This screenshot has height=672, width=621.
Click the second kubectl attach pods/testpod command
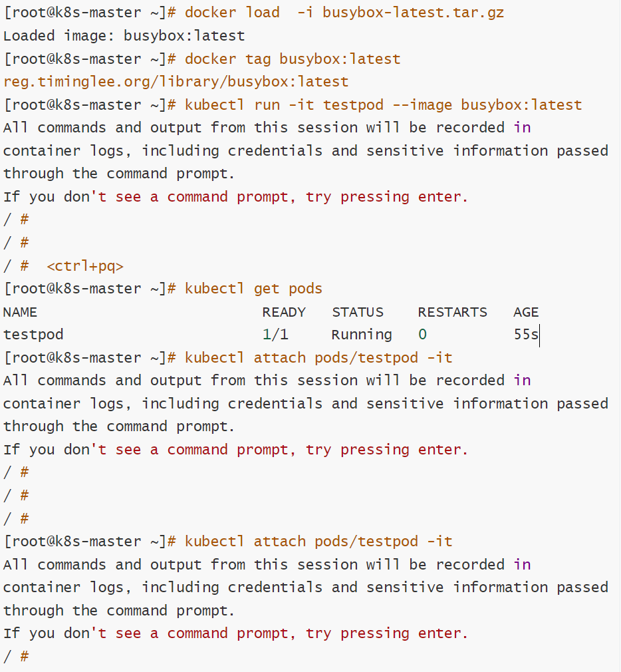318,542
